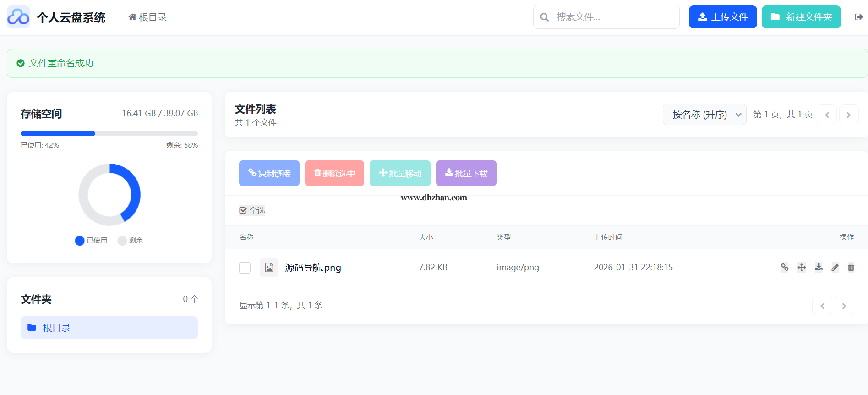Image resolution: width=868 pixels, height=395 pixels.
Task: Tick the checkbox beside 源码导航.png
Action: [245, 268]
